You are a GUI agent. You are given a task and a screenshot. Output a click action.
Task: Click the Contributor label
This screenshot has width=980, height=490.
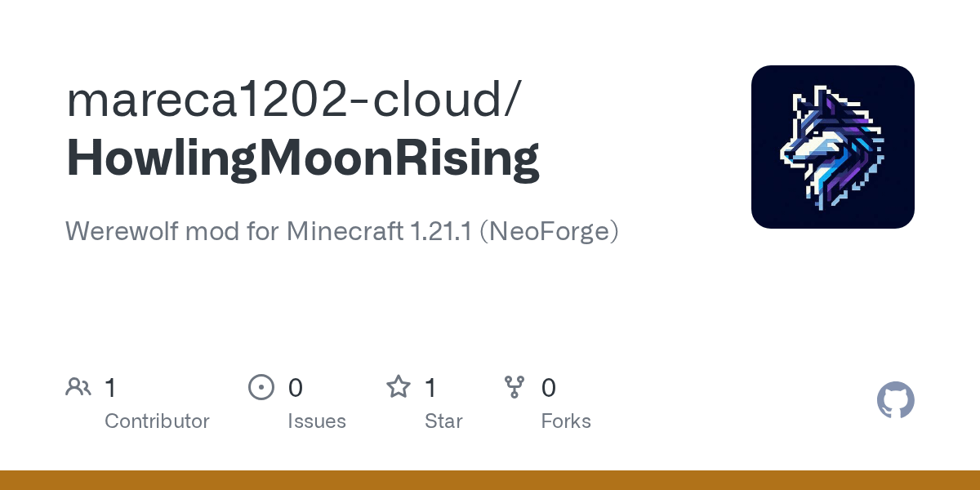157,421
